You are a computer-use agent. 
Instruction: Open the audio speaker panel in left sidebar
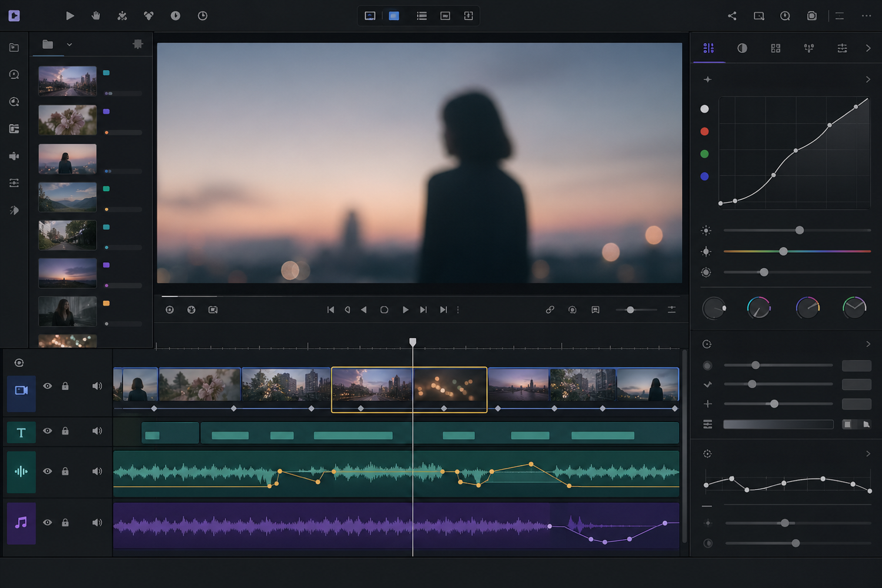coord(14,156)
